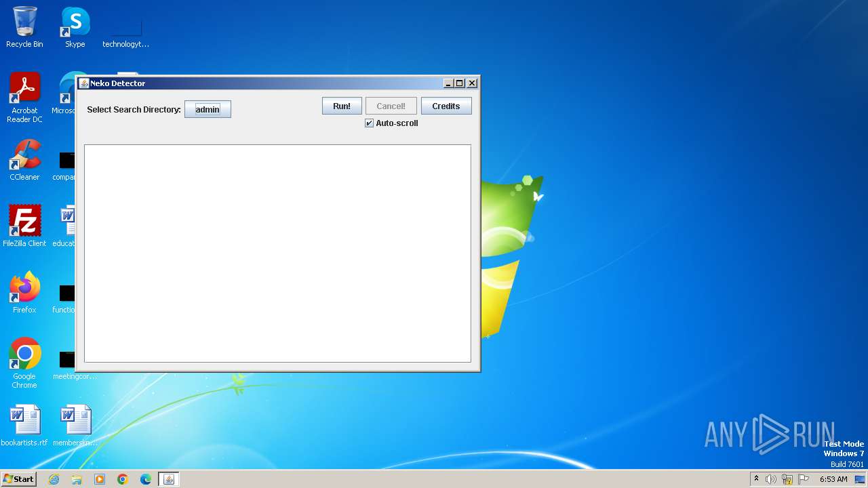The height and width of the screenshot is (488, 868).
Task: Select the bookartists.rtf document icon
Action: click(24, 426)
